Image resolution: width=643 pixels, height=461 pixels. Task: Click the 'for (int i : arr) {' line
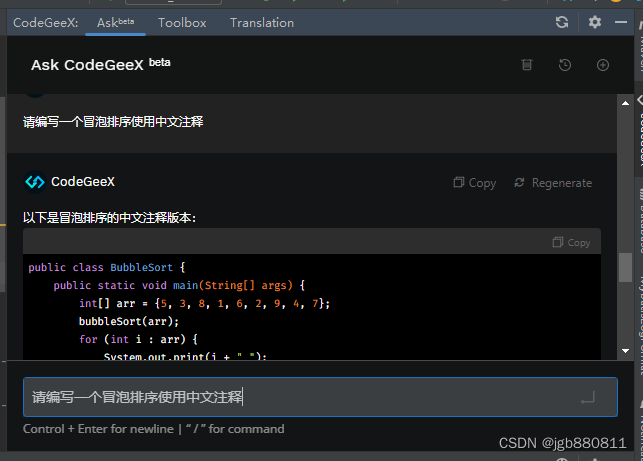(x=138, y=339)
